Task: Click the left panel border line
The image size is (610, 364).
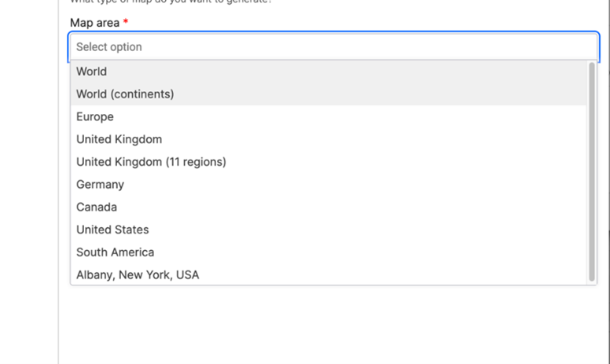Action: [59, 182]
